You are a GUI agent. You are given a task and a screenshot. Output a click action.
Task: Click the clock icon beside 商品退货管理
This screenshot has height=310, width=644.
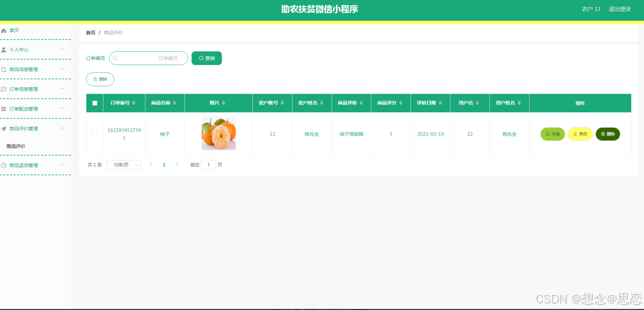pos(4,165)
